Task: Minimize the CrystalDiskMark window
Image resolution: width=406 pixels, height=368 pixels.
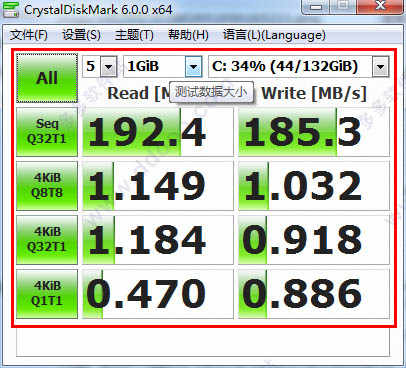Action: tap(316, 7)
